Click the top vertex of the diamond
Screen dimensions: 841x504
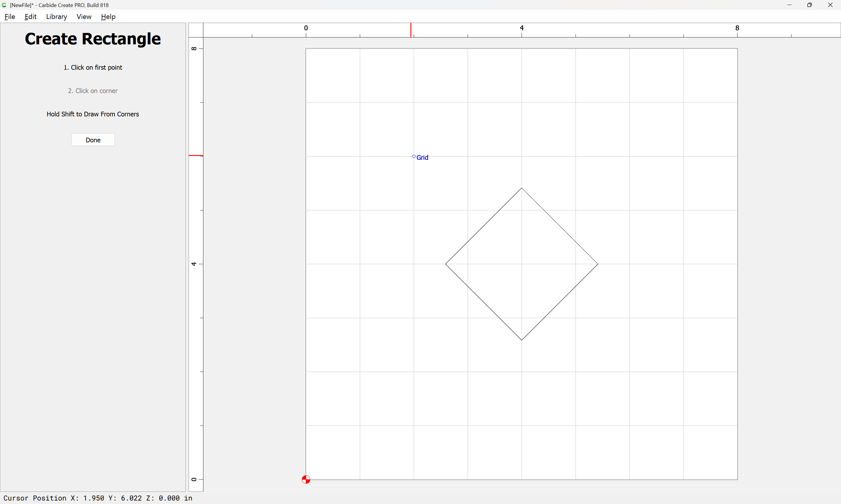[522, 188]
